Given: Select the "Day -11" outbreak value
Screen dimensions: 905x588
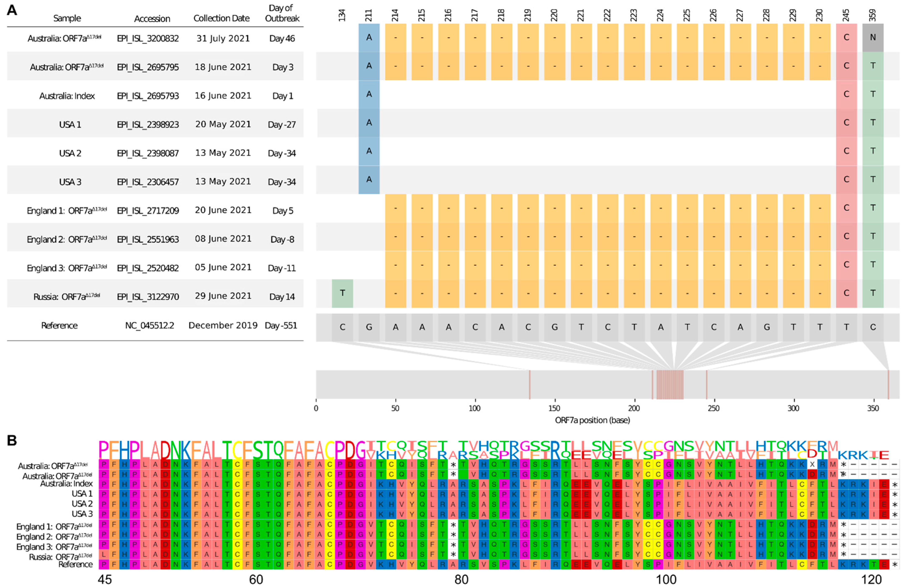Looking at the screenshot, I should pyautogui.click(x=282, y=268).
